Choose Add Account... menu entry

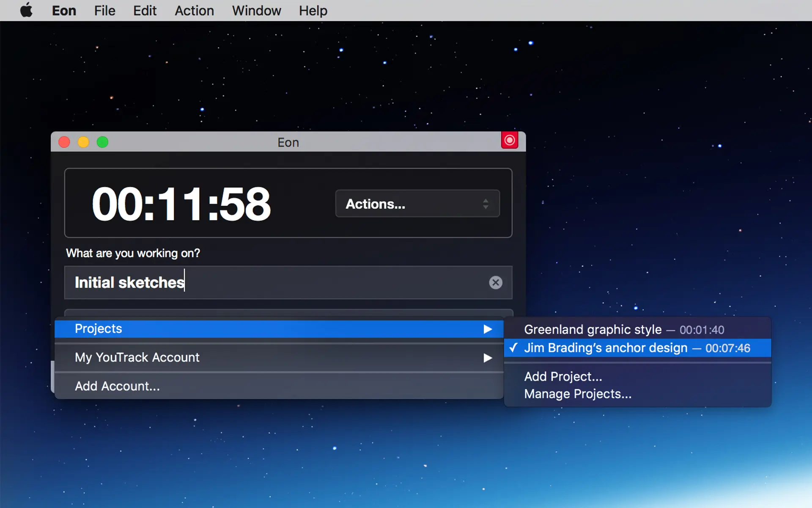point(279,386)
